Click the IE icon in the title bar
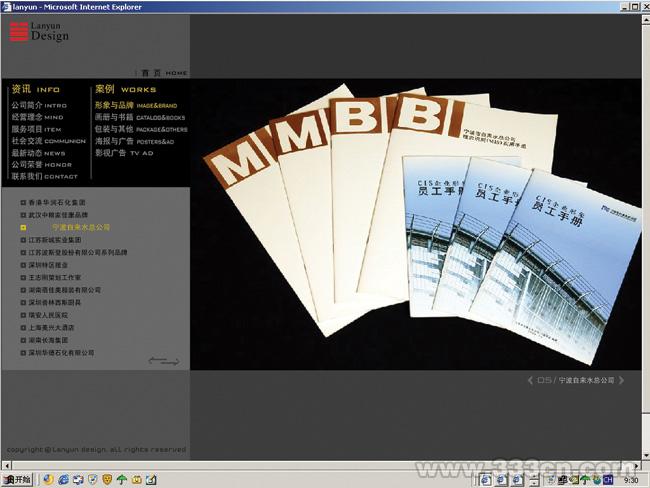The image size is (650, 488). coord(6,6)
